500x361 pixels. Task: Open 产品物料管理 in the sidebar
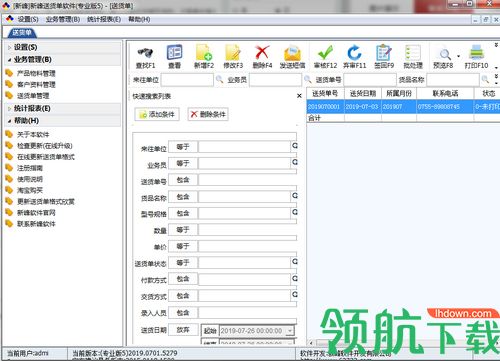(x=36, y=73)
